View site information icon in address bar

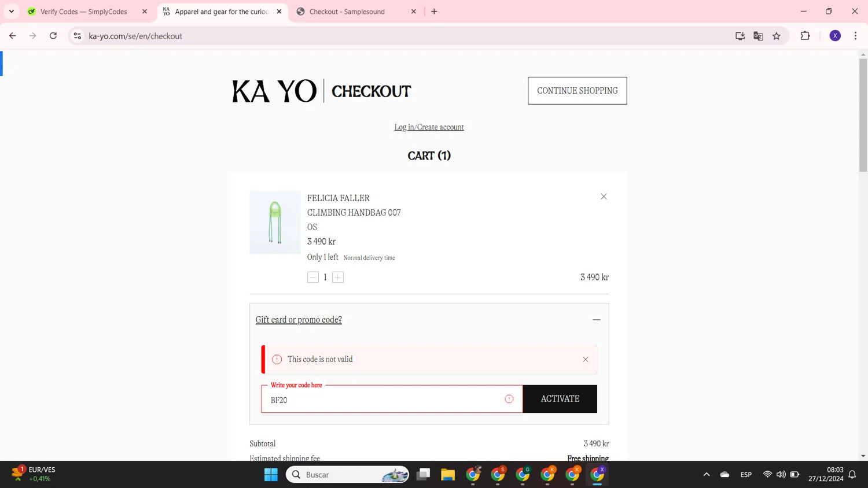point(77,36)
